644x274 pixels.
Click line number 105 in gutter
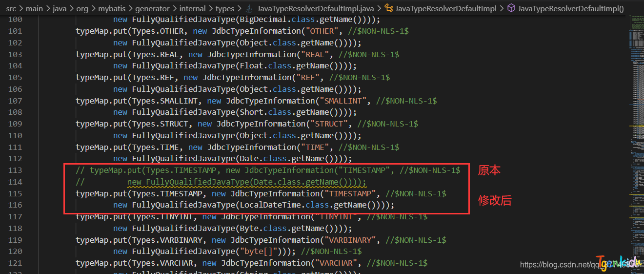15,77
